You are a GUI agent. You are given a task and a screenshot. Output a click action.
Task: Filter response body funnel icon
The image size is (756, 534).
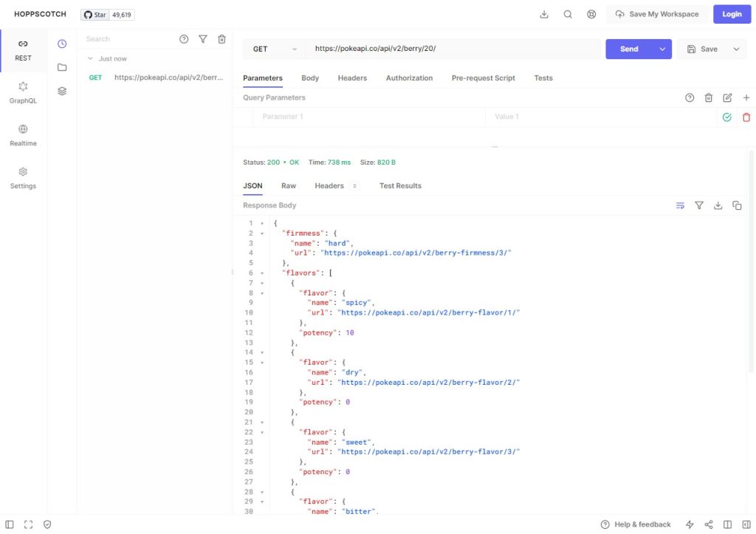point(699,205)
